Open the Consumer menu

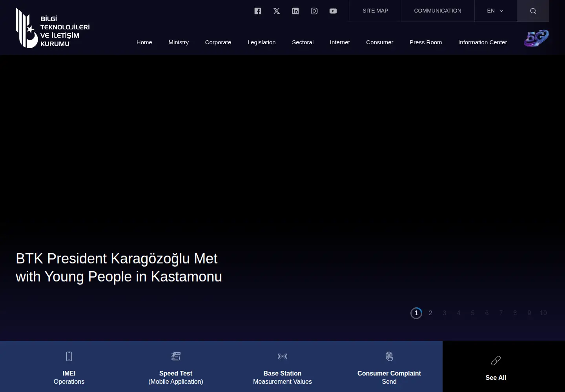pyautogui.click(x=380, y=42)
